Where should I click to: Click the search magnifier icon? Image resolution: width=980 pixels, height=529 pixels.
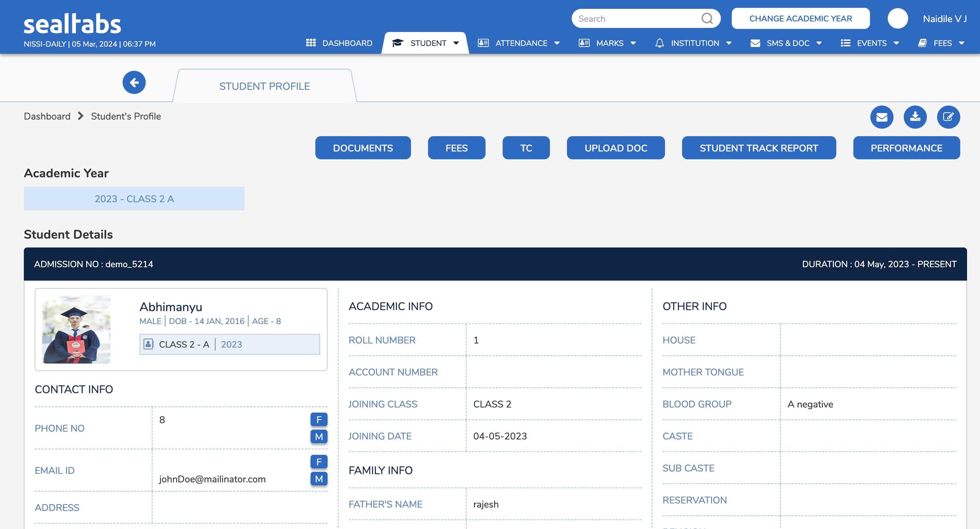[x=707, y=18]
